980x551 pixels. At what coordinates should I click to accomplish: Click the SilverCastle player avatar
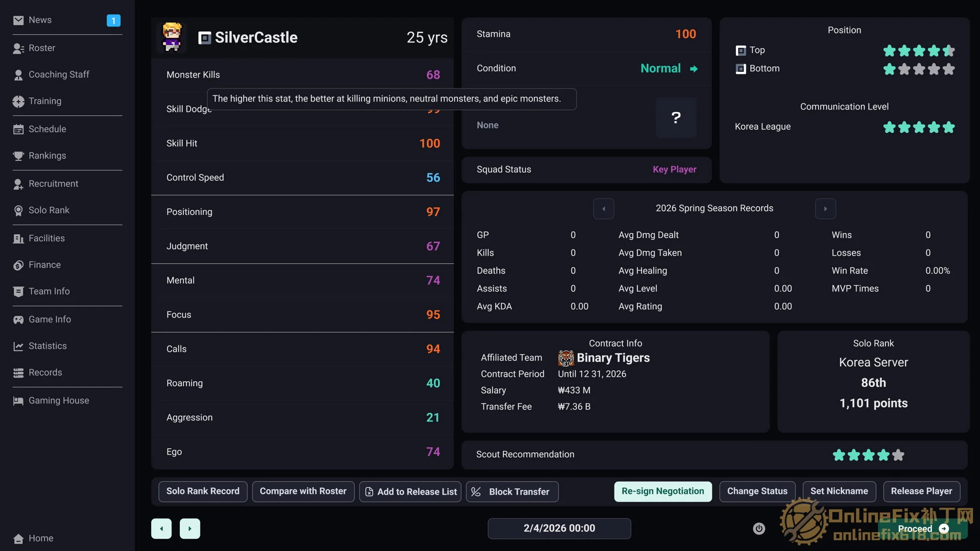click(x=171, y=37)
